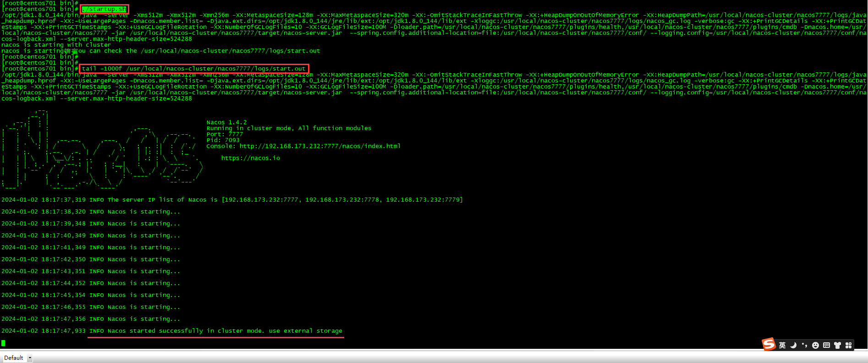Click 'Running in cluster mode' line
This screenshot has width=868, height=363.
(289, 128)
